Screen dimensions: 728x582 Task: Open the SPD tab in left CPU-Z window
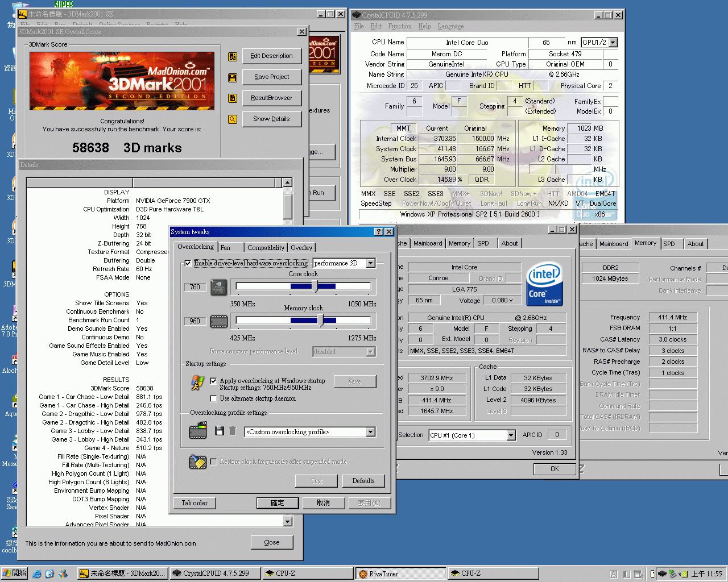click(483, 243)
